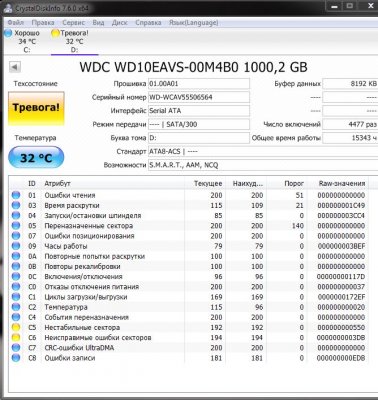The image size is (378, 400).
Task: Select the Нестабильные сектора attribute name
Action: (82, 327)
